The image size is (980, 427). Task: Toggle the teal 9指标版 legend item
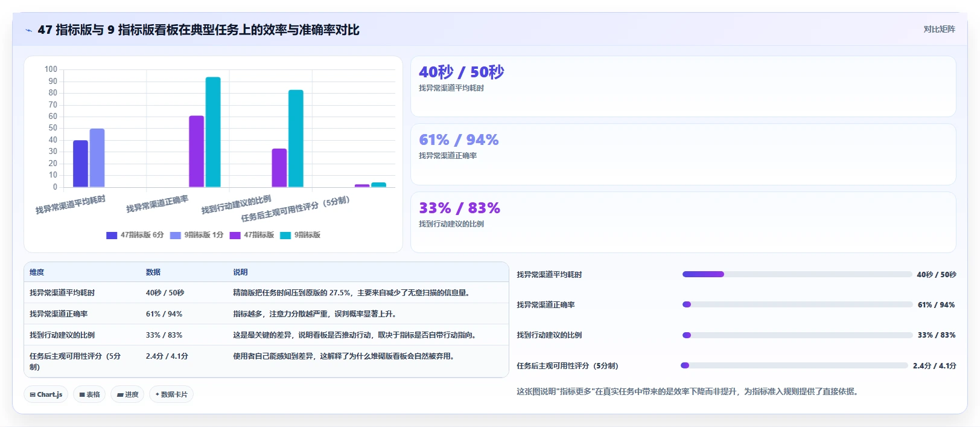pos(301,235)
